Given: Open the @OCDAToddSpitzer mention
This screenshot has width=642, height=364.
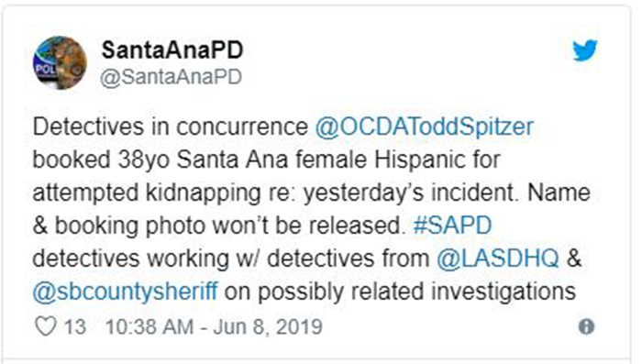Looking at the screenshot, I should coord(424,127).
